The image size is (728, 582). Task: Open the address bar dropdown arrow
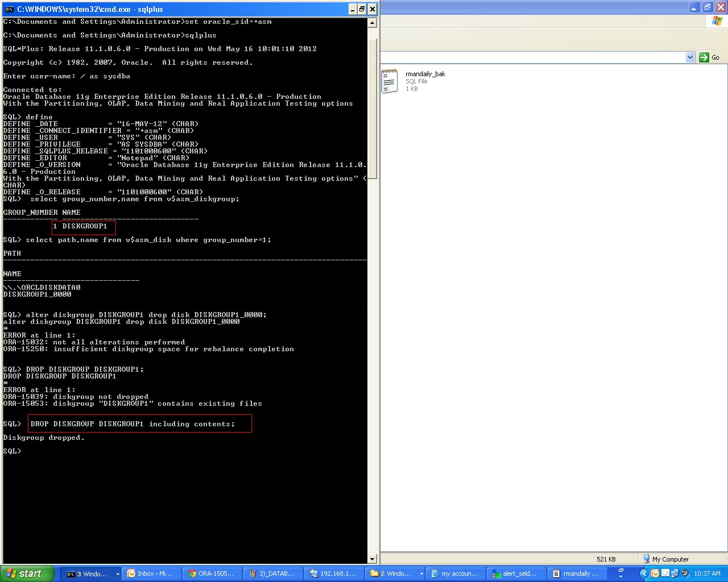pos(690,57)
